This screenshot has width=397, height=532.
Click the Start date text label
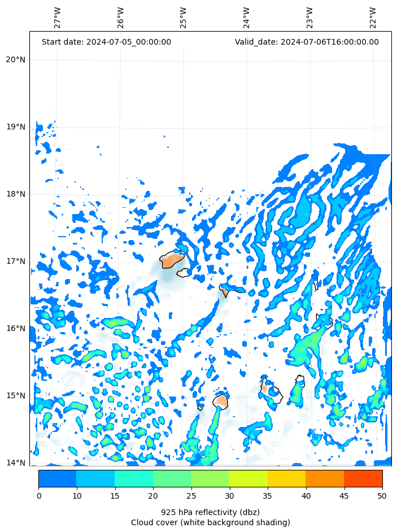pos(106,42)
